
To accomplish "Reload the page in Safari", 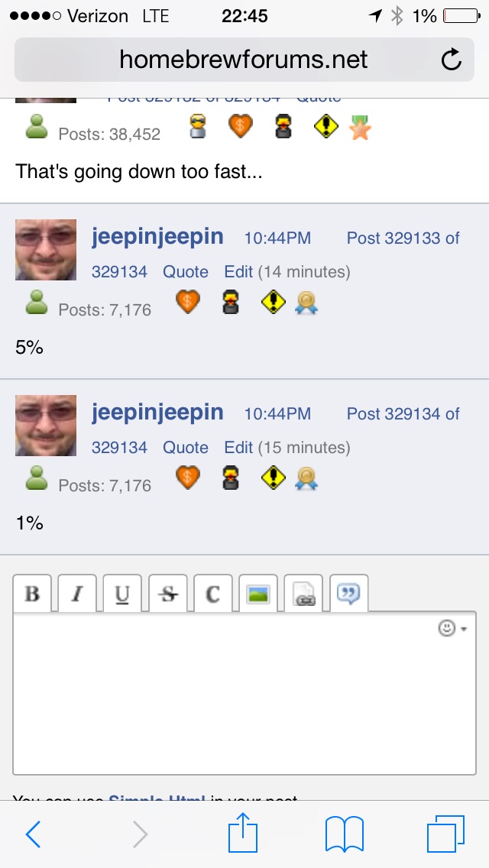I will click(452, 60).
